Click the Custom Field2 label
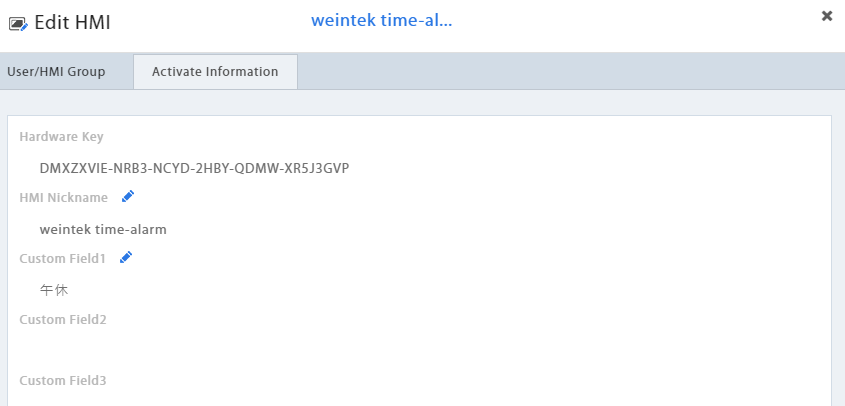Image resolution: width=845 pixels, height=406 pixels. pyautogui.click(x=63, y=320)
